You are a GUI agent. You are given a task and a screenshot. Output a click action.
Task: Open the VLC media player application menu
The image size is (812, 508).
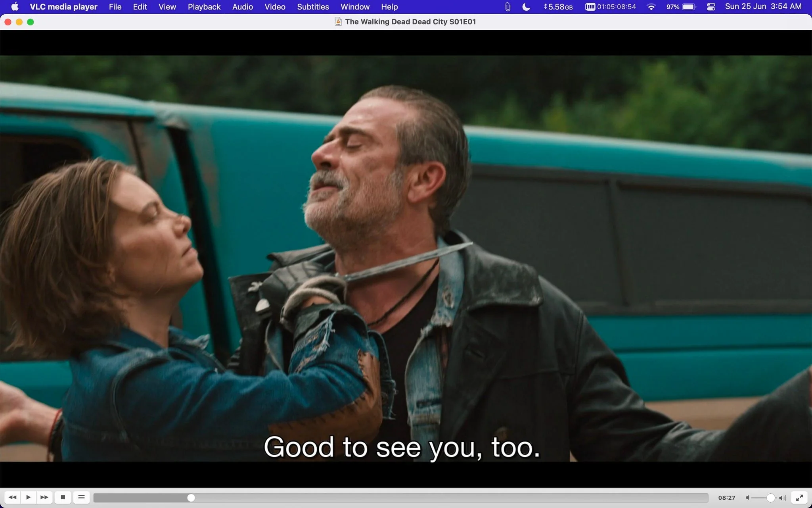(63, 7)
